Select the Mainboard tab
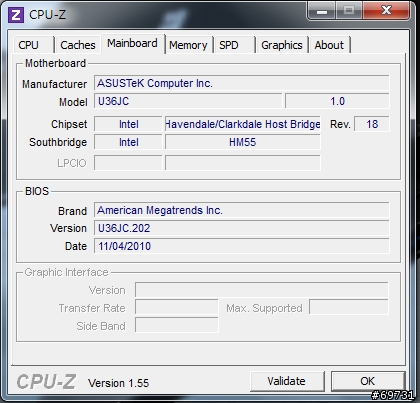420x403 pixels. point(132,43)
